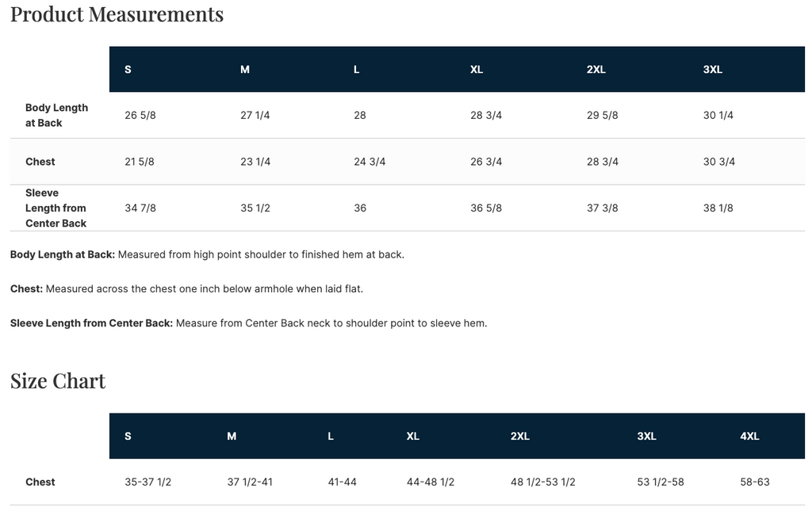Click the 36 5/8 sleeve length for XL
The height and width of the screenshot is (511, 812).
point(486,208)
